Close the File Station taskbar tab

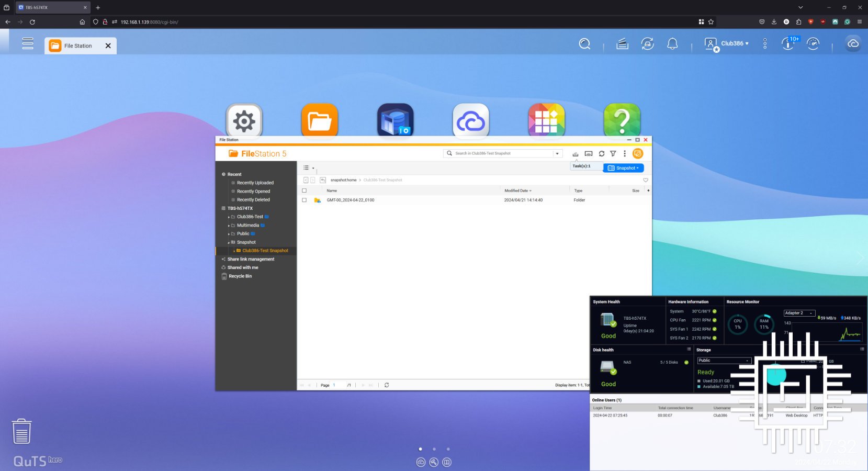pyautogui.click(x=108, y=46)
